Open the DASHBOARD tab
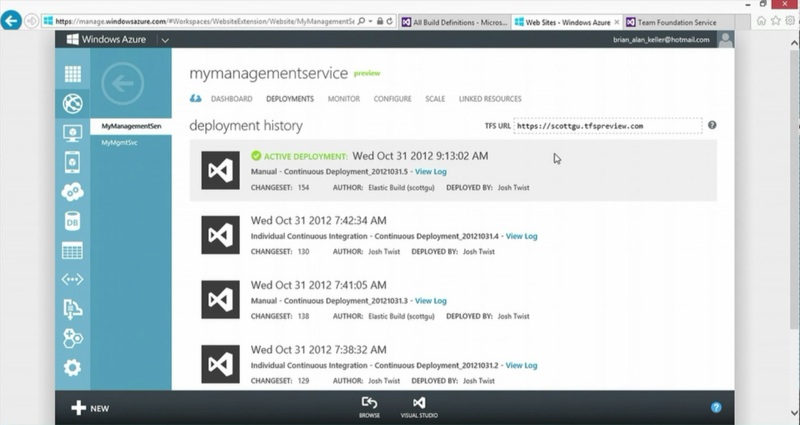The width and height of the screenshot is (800, 425). tap(232, 98)
